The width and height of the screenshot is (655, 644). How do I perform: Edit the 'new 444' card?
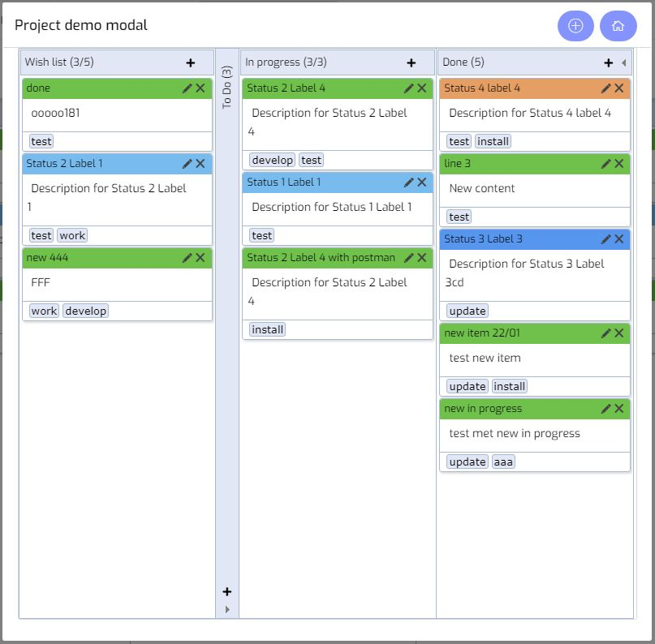[187, 257]
